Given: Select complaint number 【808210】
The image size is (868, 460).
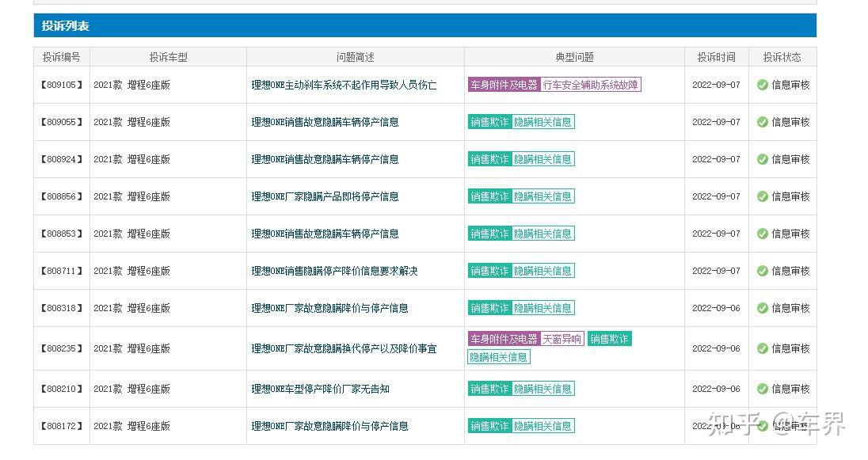Looking at the screenshot, I should tap(62, 389).
